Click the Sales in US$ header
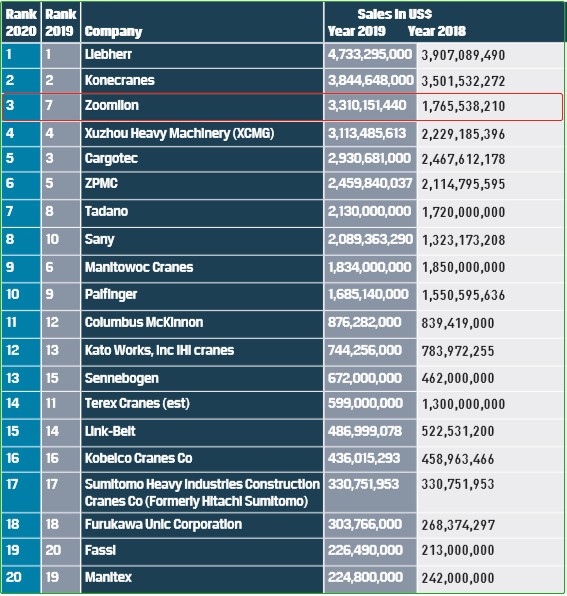Image resolution: width=567 pixels, height=596 pixels. coord(394,14)
